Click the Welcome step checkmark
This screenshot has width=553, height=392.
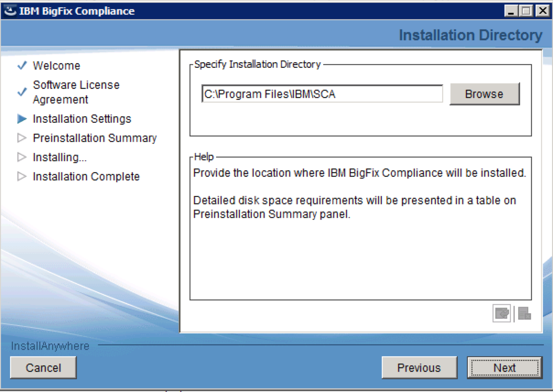click(22, 65)
